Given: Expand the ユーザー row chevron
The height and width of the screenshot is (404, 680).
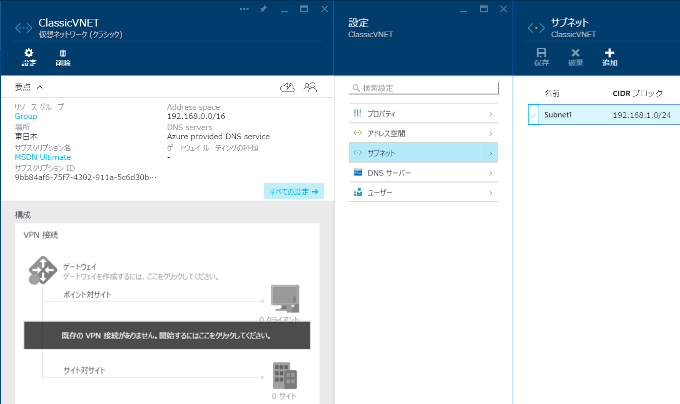Looking at the screenshot, I should point(490,192).
